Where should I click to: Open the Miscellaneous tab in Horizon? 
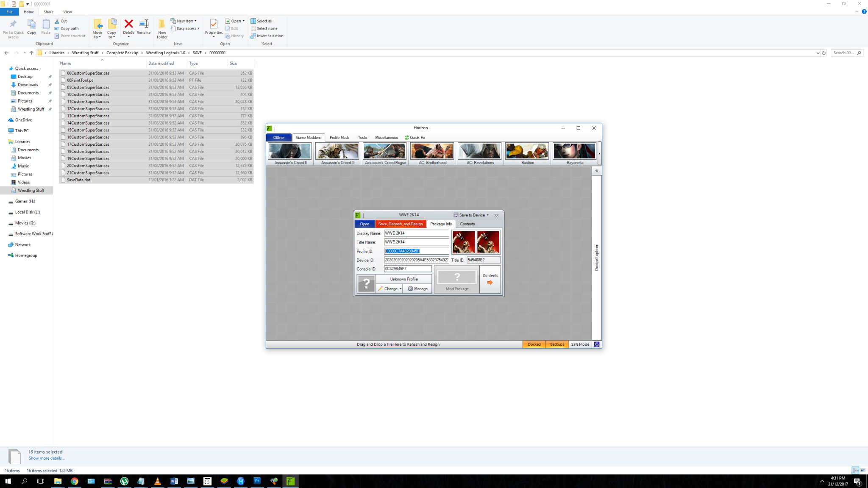coord(387,138)
